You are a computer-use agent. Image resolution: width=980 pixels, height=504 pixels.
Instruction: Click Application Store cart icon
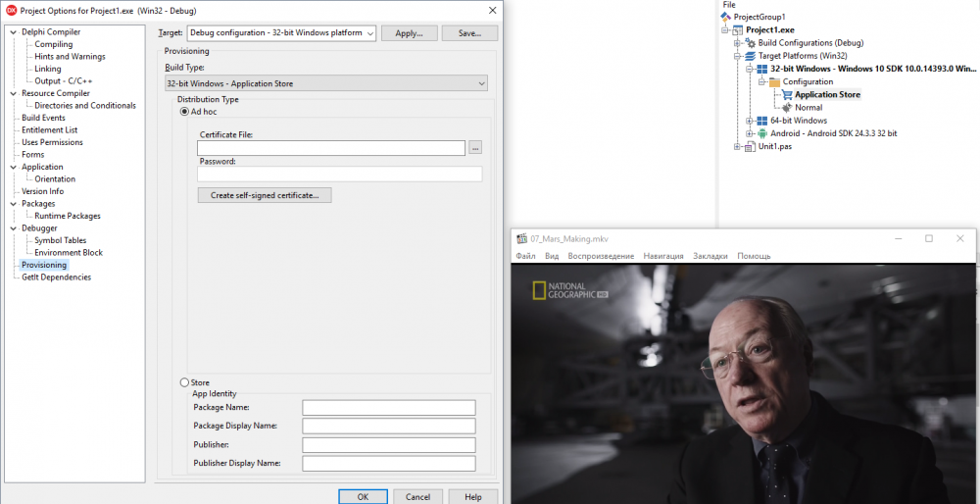click(787, 95)
